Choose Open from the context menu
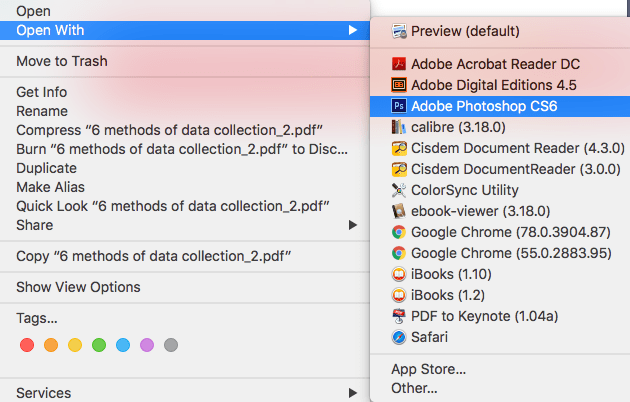Viewport: 630px width, 402px height. pos(185,11)
